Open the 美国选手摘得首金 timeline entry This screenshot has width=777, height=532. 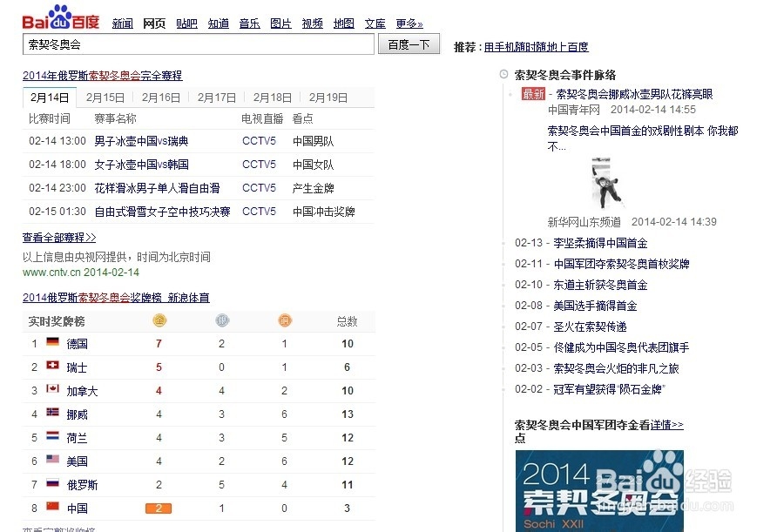tap(595, 306)
